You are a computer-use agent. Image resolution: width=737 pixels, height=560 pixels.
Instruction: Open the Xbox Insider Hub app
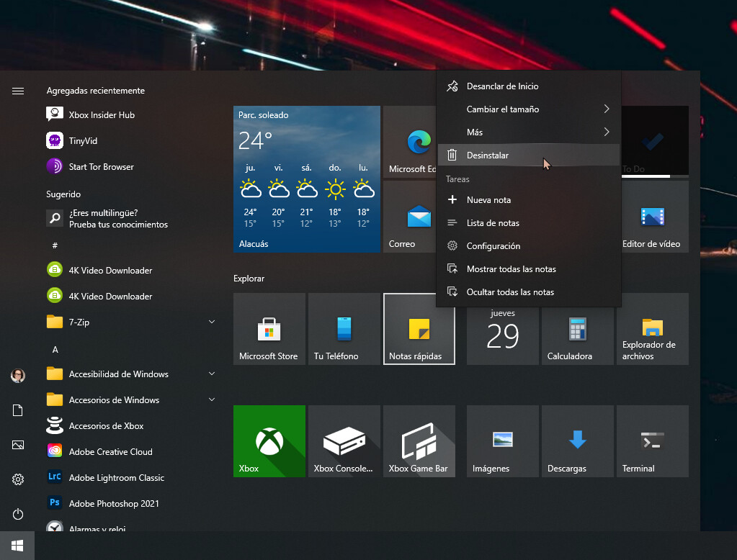pos(132,114)
